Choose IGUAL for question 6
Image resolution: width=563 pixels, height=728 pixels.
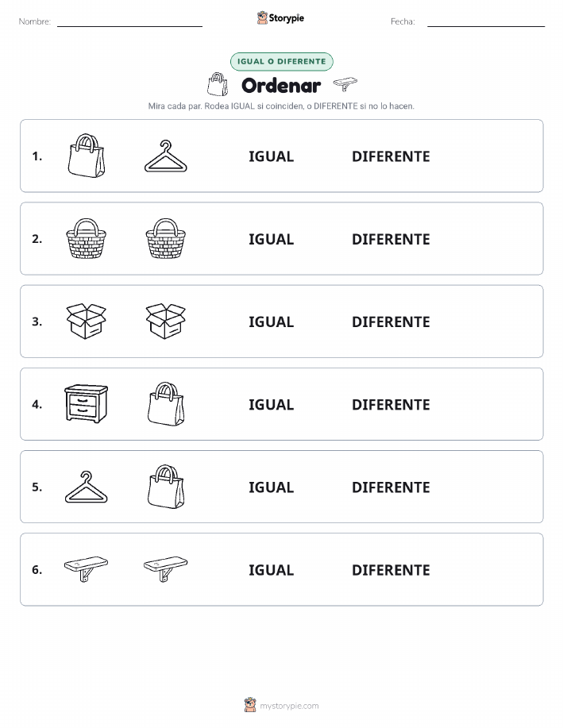coord(272,570)
